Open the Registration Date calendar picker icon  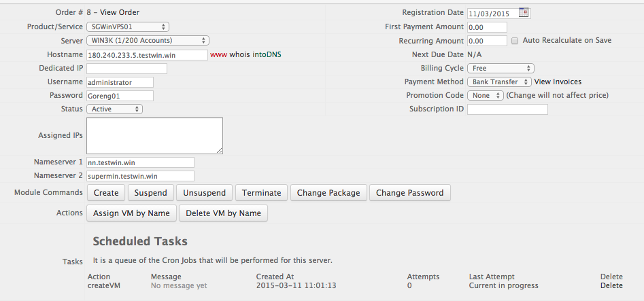523,13
